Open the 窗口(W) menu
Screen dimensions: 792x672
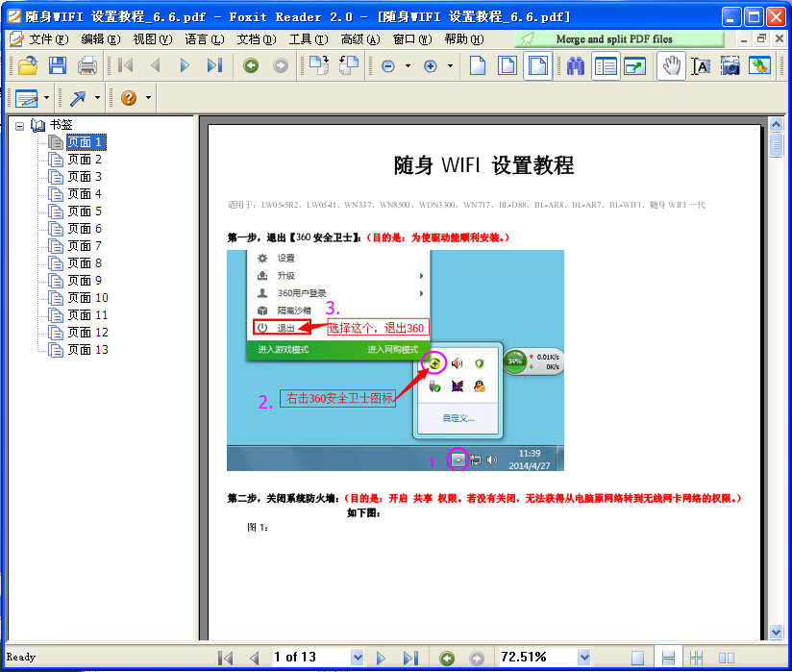pos(412,38)
